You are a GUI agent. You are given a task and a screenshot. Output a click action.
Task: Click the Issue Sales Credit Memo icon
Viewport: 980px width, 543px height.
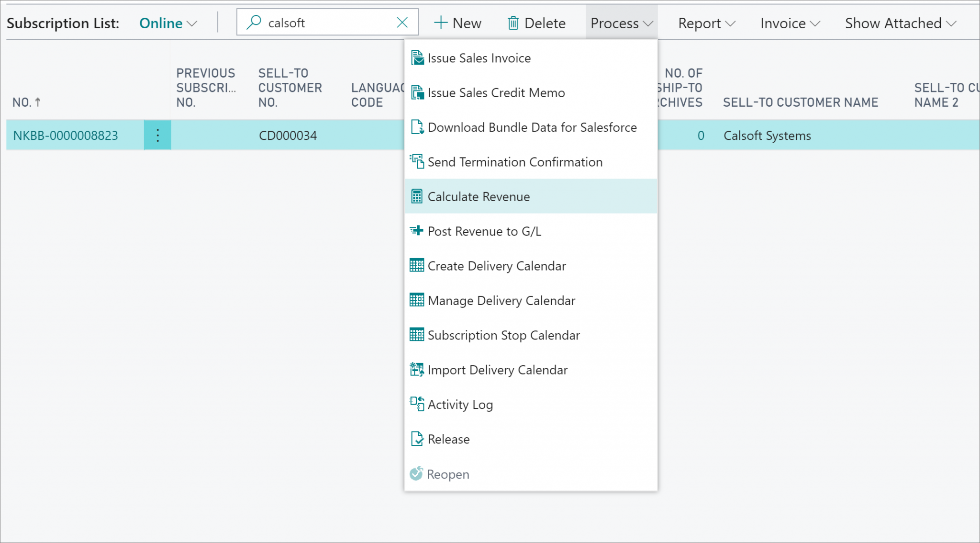417,92
